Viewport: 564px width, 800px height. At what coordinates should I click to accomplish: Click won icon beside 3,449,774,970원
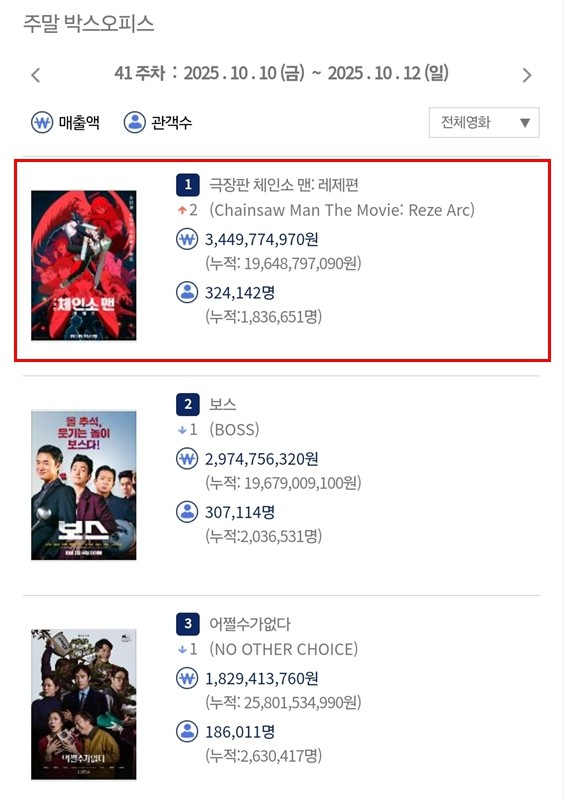[x=187, y=239]
